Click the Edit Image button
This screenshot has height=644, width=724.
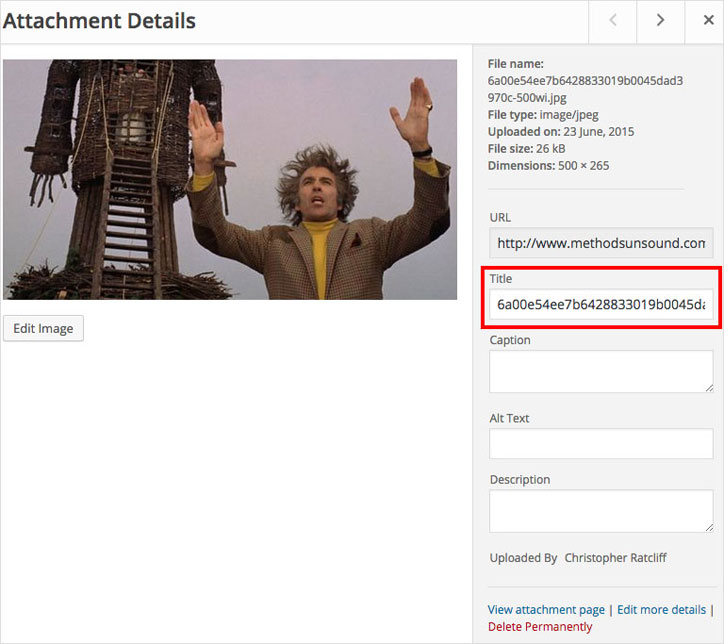click(x=43, y=328)
